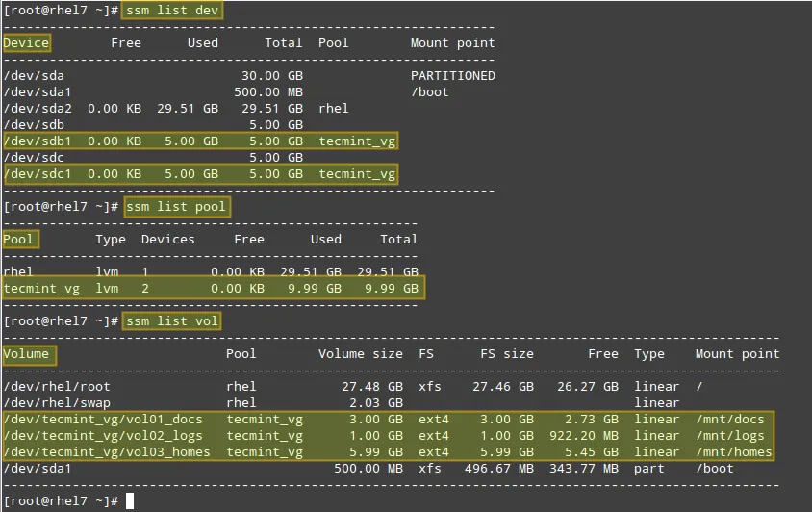Click the /dev/tecmint_vg/vol01_docs volume entry
The width and height of the screenshot is (812, 512).
(x=103, y=420)
